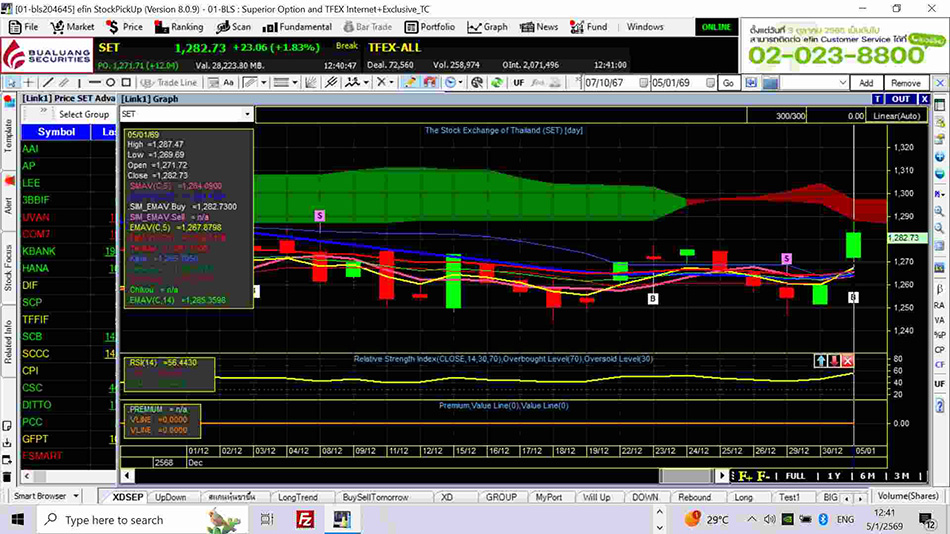Open FileZilla from the Windows taskbar
The height and width of the screenshot is (534, 950).
307,519
